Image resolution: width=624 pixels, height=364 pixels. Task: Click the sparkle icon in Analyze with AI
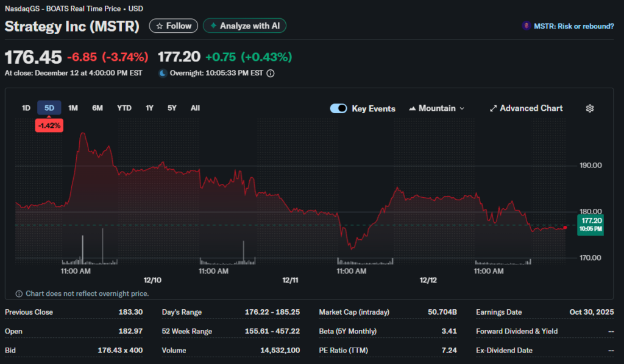pos(213,26)
